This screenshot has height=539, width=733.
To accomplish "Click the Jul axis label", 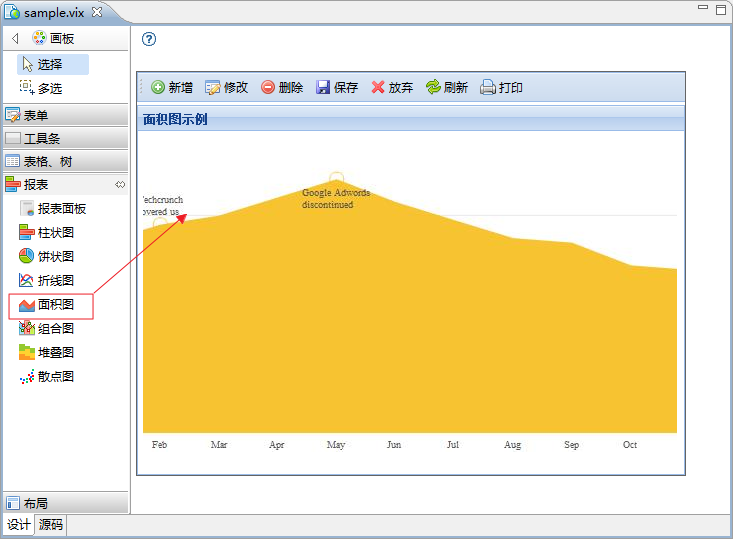I will pos(453,445).
